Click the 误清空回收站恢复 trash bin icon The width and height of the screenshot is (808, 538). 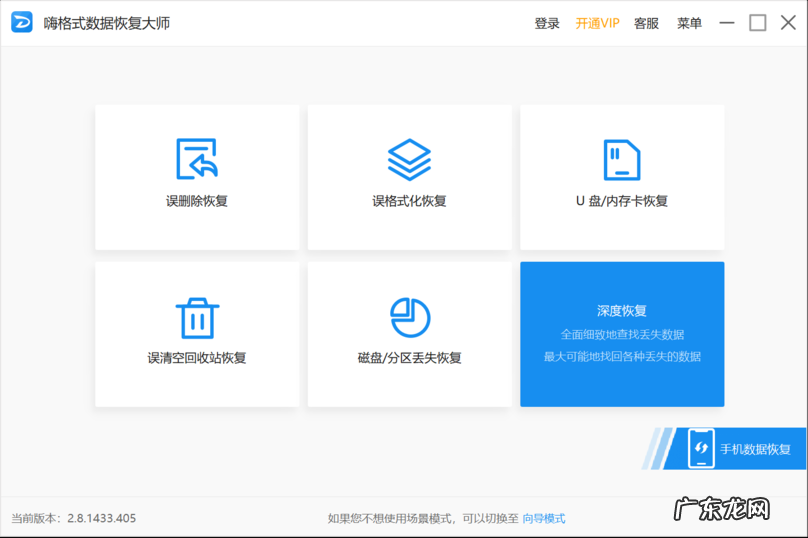(197, 318)
